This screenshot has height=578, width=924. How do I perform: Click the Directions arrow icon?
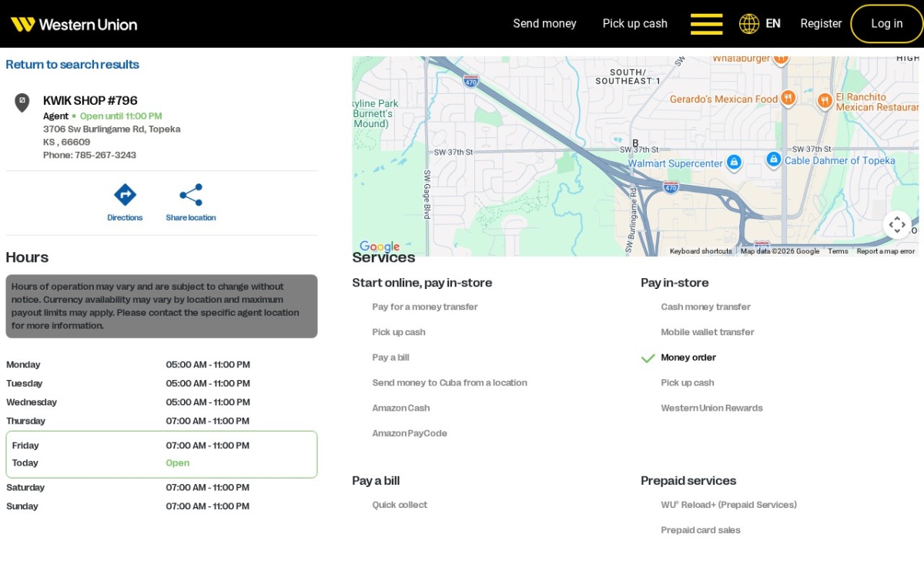pyautogui.click(x=125, y=194)
